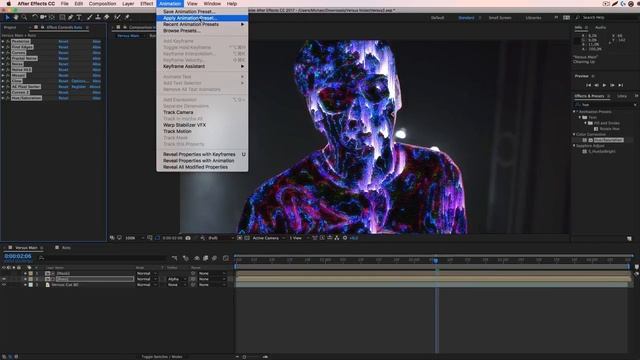Toggle fx switch for Find Edges effect

click(8, 47)
